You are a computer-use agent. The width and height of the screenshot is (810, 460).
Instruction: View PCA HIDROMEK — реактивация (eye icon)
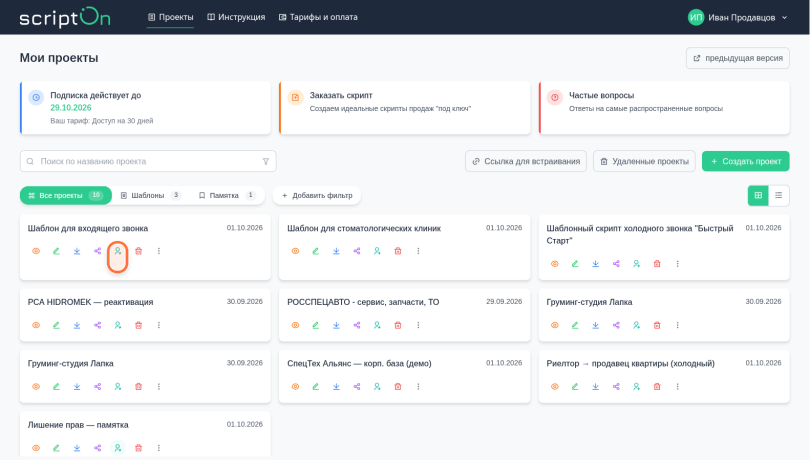coord(36,325)
